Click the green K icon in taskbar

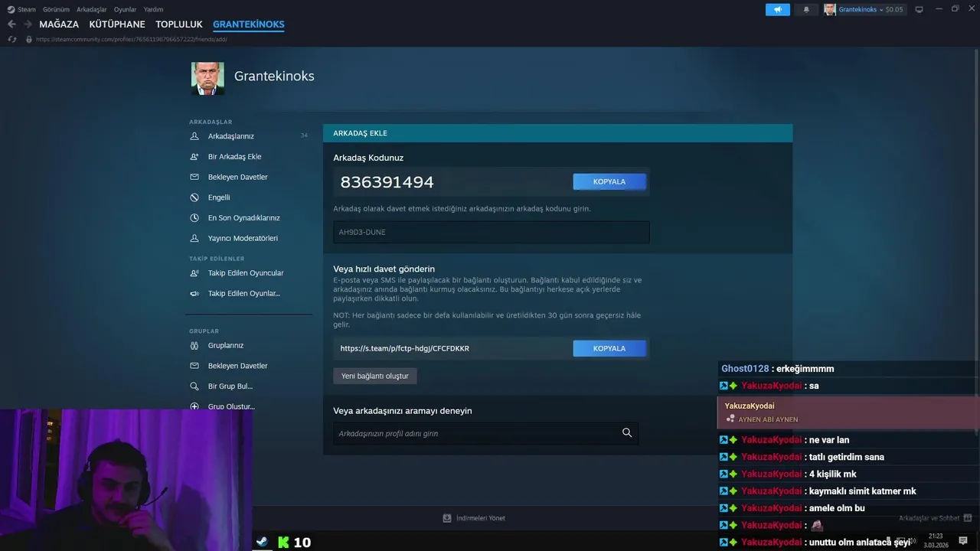(x=284, y=542)
